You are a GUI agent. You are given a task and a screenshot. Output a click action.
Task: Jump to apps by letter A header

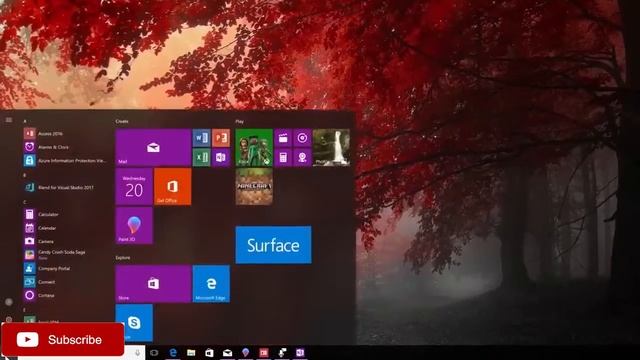25,122
